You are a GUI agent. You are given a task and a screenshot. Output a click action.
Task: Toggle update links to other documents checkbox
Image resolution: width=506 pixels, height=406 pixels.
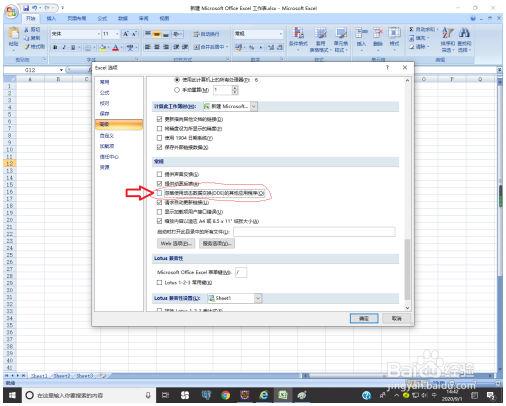[159, 119]
